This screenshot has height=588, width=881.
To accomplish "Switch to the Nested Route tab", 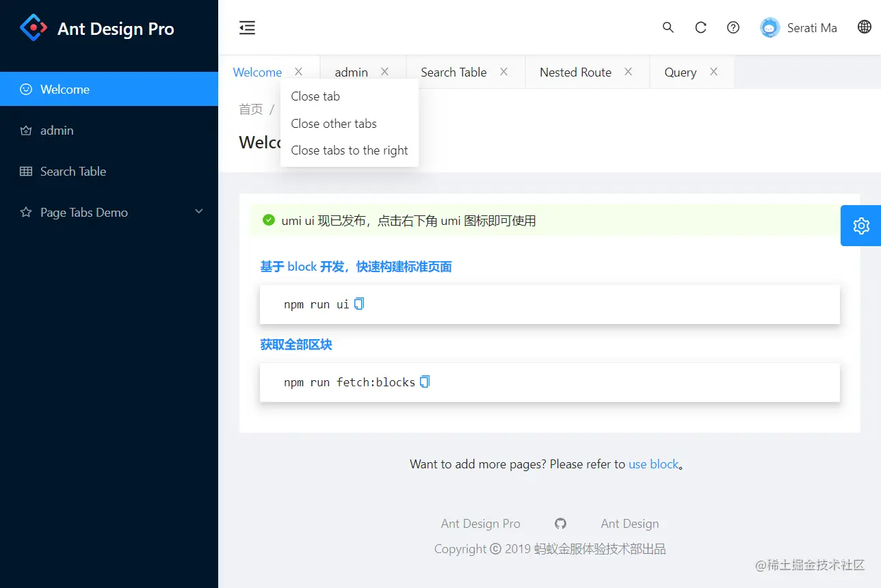I will tap(575, 72).
